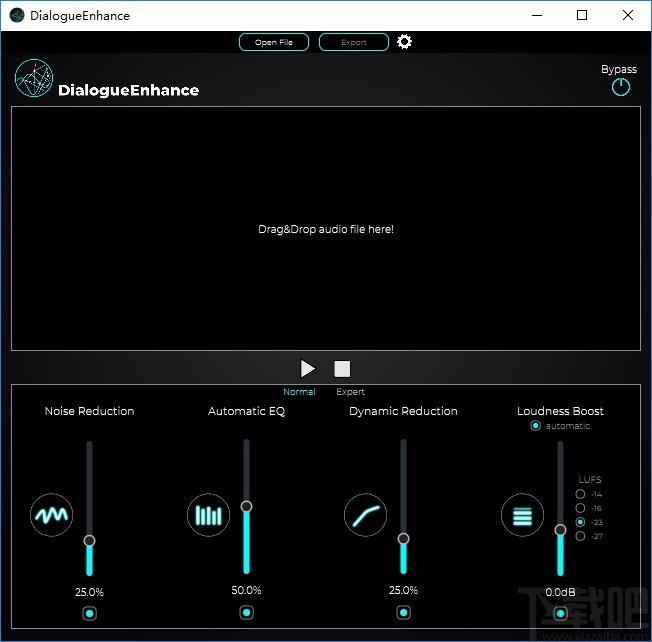Click the title bar app icon
The width and height of the screenshot is (652, 642).
click(x=17, y=15)
